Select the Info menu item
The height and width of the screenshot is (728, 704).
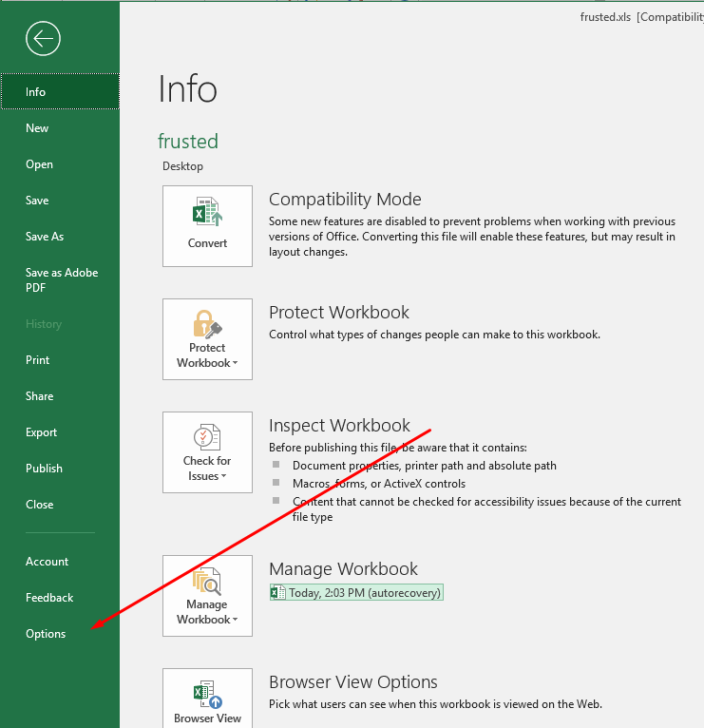pyautogui.click(x=60, y=91)
